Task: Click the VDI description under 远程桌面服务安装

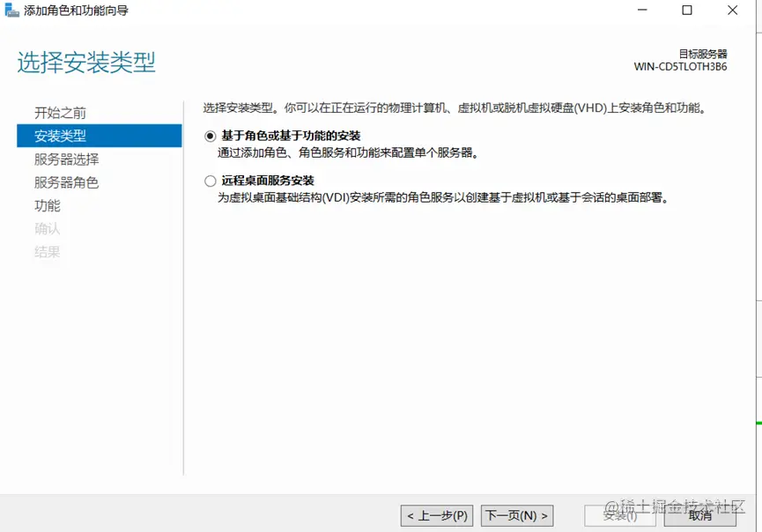Action: tap(444, 198)
